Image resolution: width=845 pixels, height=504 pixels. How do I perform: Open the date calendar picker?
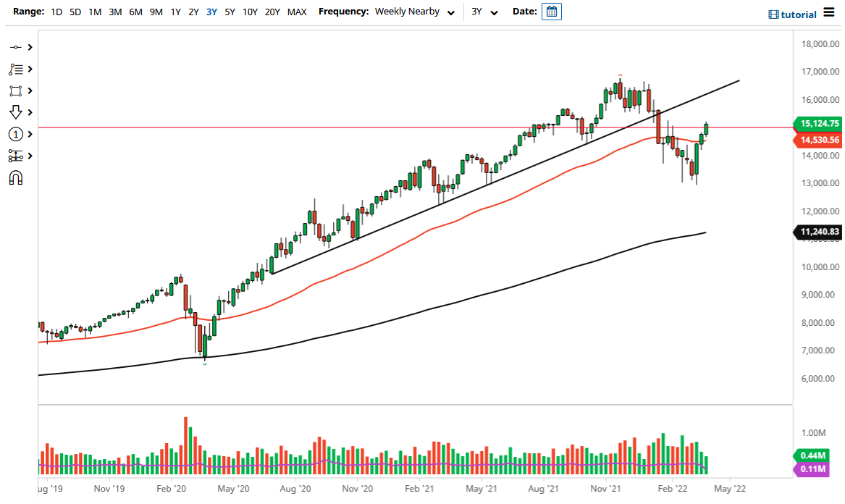(551, 11)
